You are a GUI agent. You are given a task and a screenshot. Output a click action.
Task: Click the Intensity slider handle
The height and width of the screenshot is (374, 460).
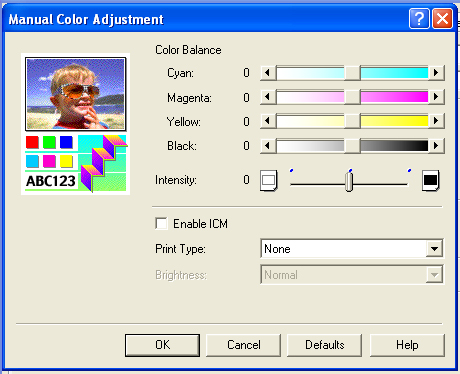pyautogui.click(x=349, y=182)
